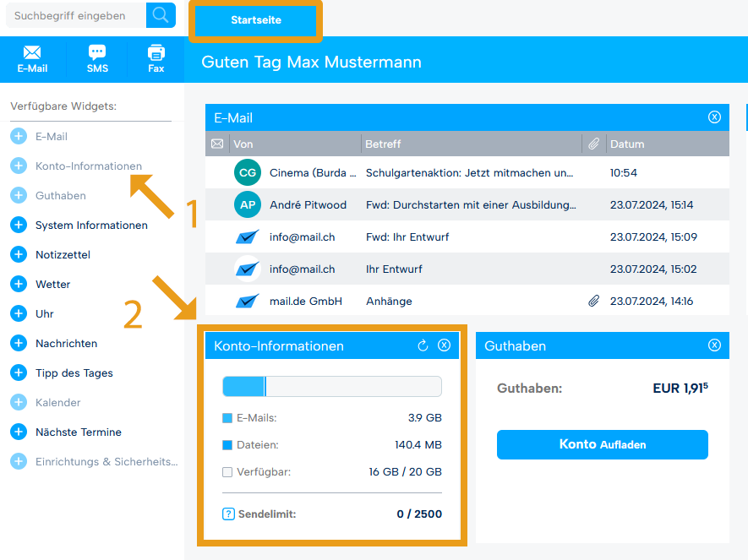This screenshot has height=560, width=748.
Task: Click the System Informationen label
Action: 91,225
